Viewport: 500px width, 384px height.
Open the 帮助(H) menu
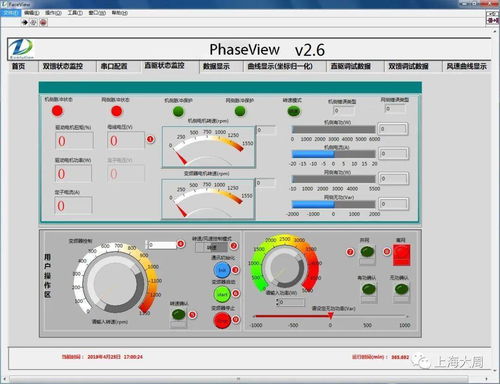click(x=119, y=13)
